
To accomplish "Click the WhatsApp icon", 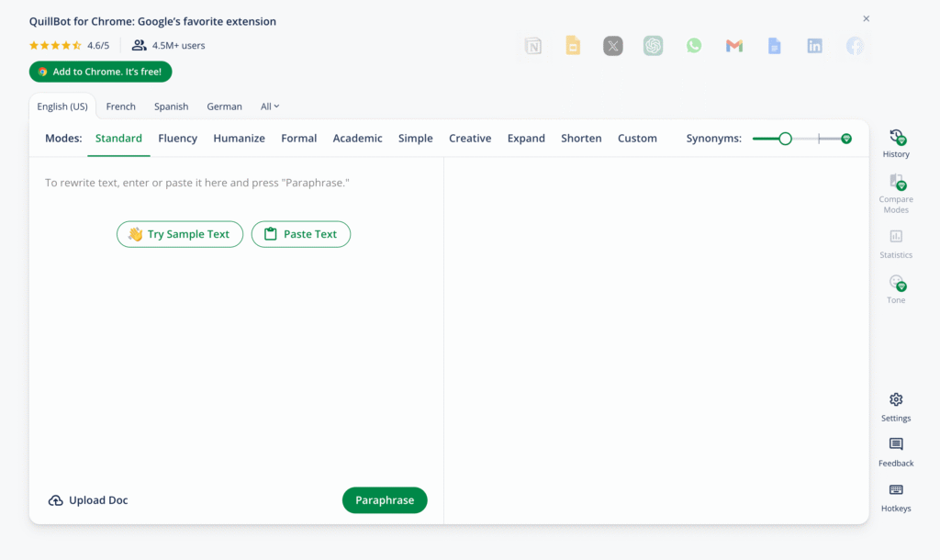I will 694,46.
